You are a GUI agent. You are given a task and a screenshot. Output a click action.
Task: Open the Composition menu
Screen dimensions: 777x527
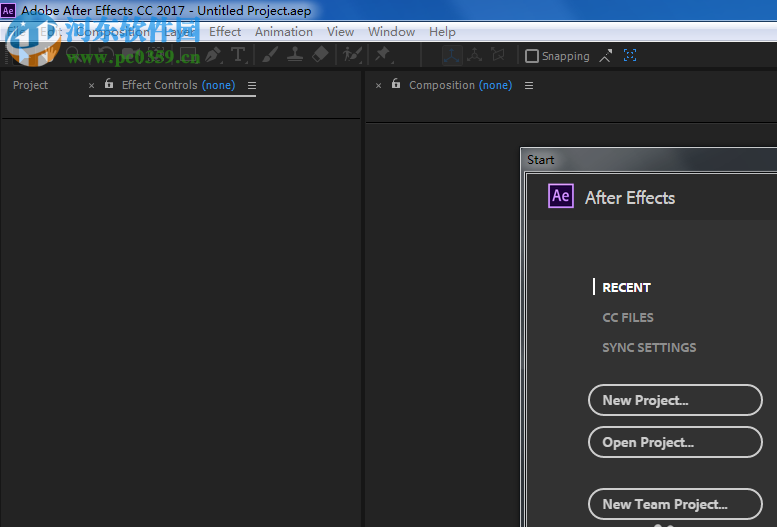pos(112,32)
